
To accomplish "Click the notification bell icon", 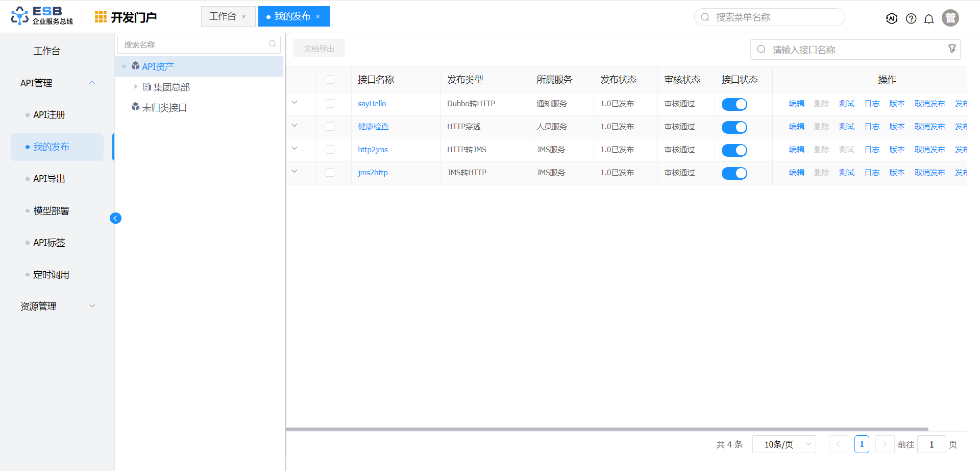I will [x=929, y=18].
